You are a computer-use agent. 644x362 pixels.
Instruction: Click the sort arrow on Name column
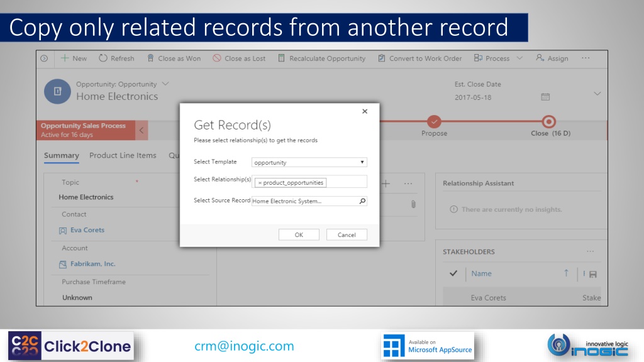(566, 273)
